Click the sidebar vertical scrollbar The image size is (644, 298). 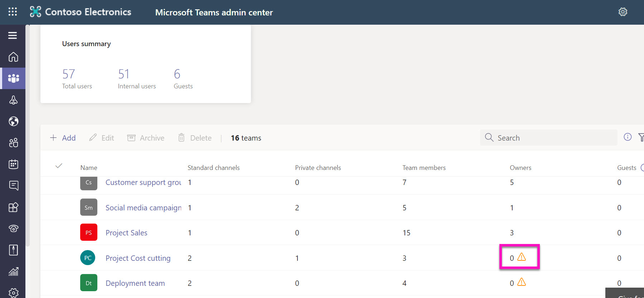click(x=28, y=136)
